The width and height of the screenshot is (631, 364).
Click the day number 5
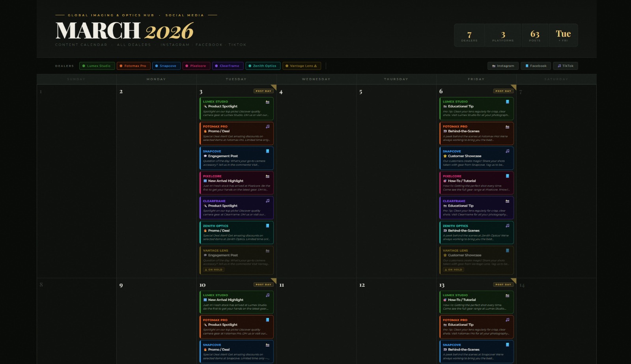coord(361,92)
